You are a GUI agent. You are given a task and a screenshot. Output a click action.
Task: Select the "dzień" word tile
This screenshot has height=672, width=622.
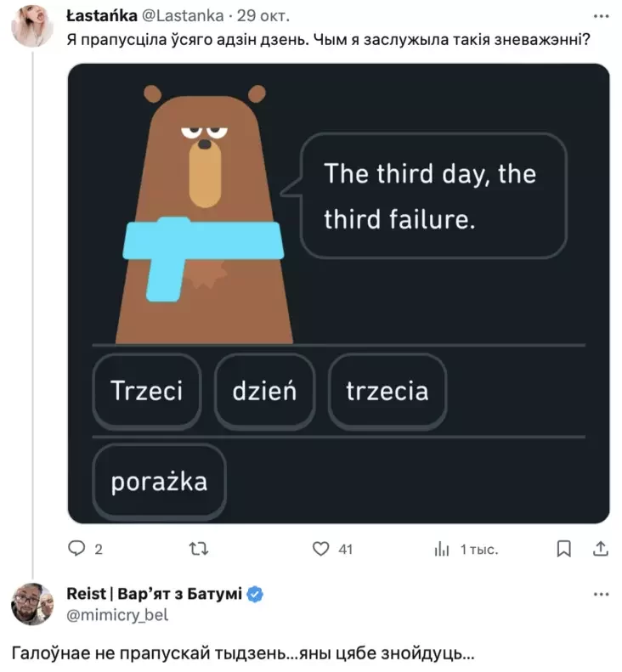click(x=264, y=391)
